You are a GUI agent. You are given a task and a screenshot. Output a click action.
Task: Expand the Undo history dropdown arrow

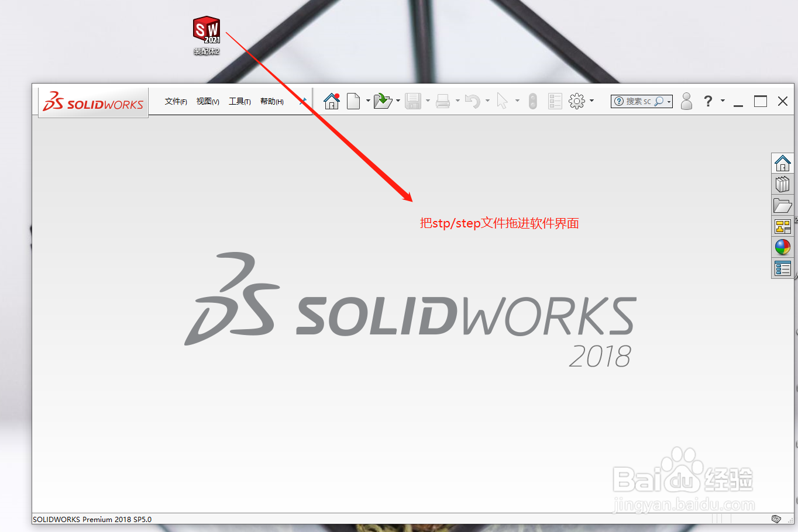click(487, 101)
